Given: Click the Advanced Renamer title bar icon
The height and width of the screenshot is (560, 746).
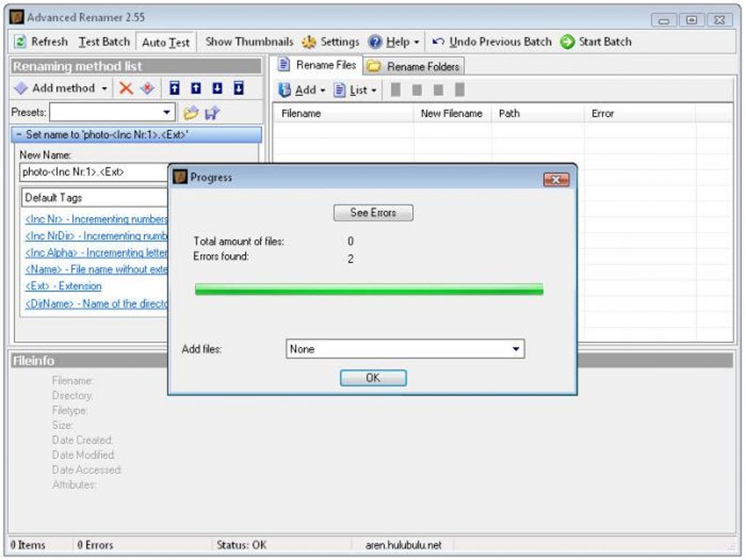Looking at the screenshot, I should pos(17,17).
